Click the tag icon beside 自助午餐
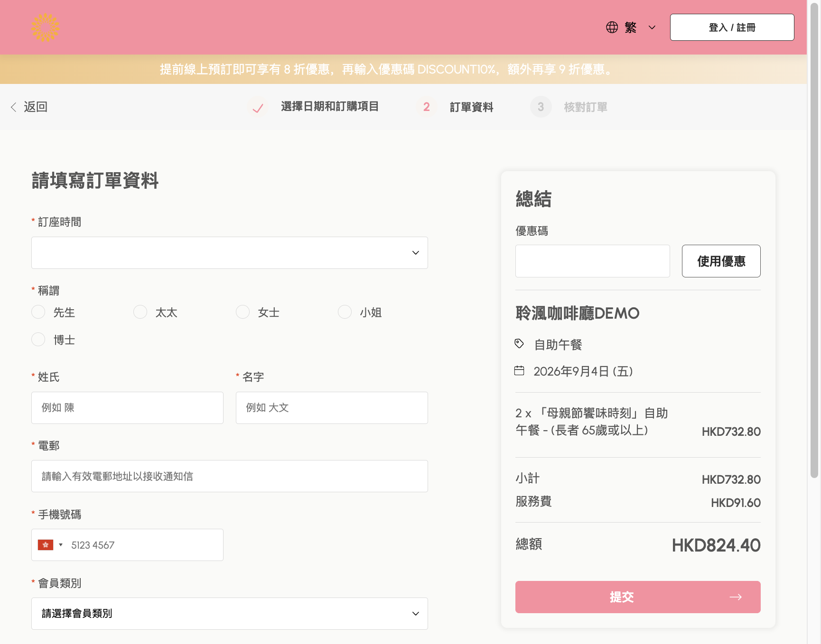This screenshot has width=821, height=644. (x=519, y=344)
